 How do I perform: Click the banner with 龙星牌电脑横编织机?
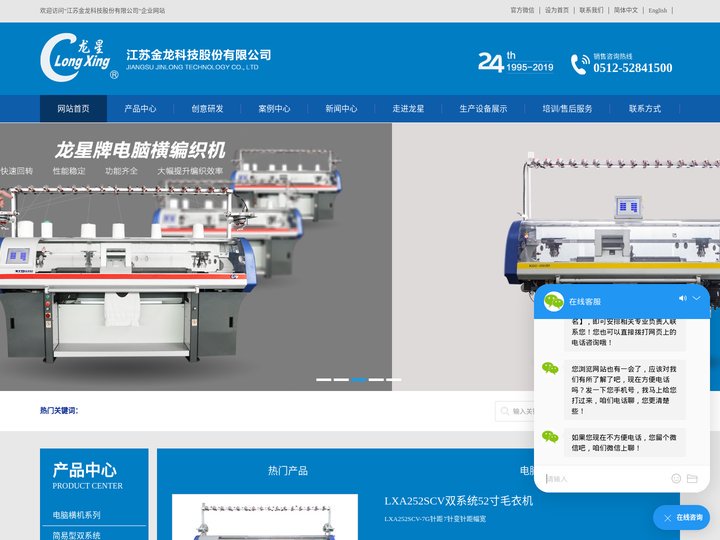(196, 257)
